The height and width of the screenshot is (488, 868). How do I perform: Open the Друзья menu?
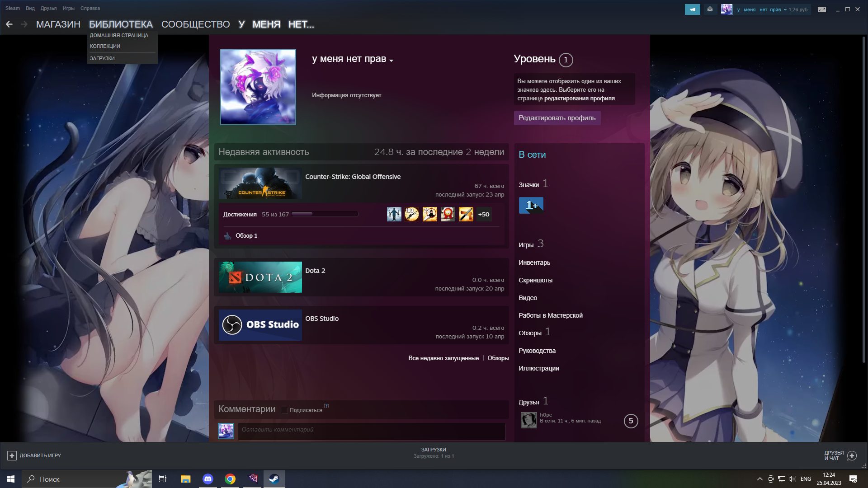point(48,8)
